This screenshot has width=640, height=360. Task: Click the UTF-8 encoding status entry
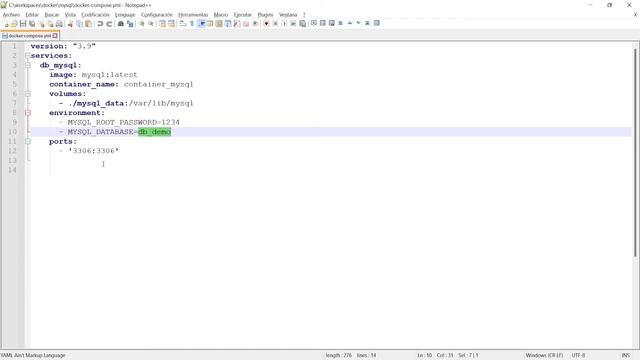pos(578,356)
